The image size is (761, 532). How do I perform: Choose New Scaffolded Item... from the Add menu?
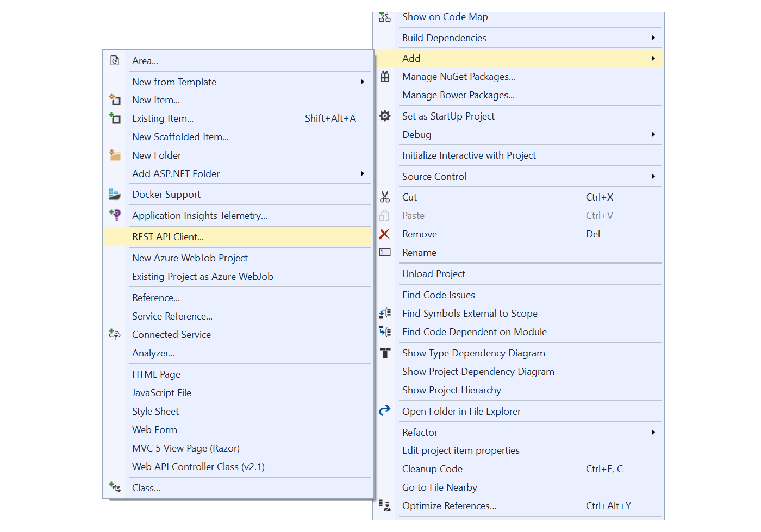pyautogui.click(x=180, y=137)
